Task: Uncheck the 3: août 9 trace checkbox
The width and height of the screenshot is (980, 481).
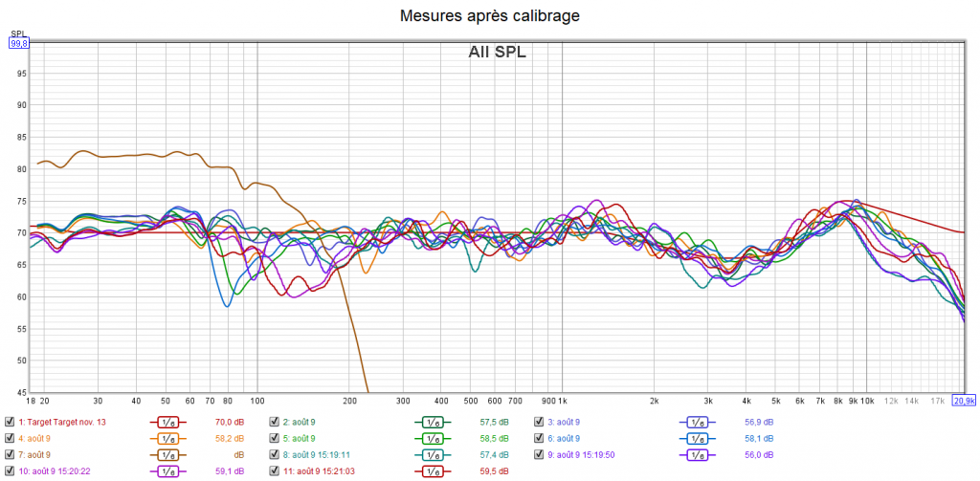Action: [x=539, y=422]
